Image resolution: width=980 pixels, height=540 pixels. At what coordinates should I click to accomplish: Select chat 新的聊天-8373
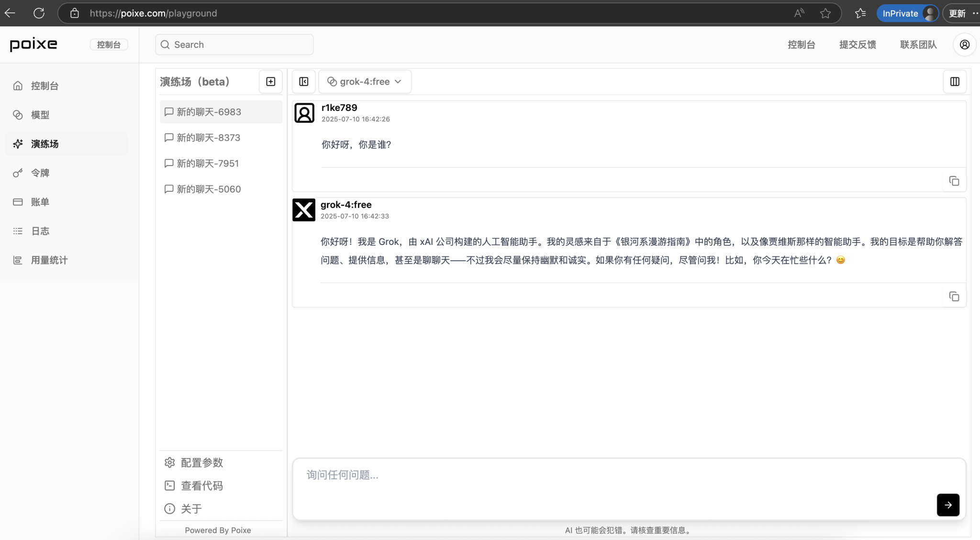[221, 138]
